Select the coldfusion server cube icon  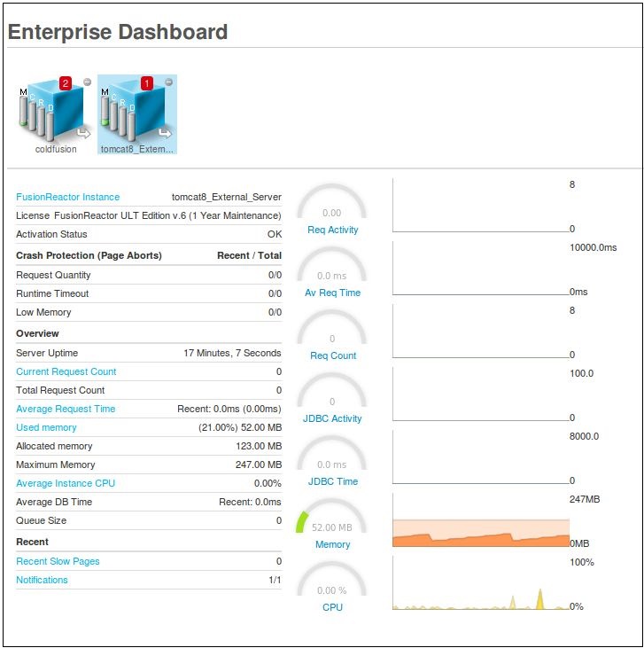pos(55,110)
